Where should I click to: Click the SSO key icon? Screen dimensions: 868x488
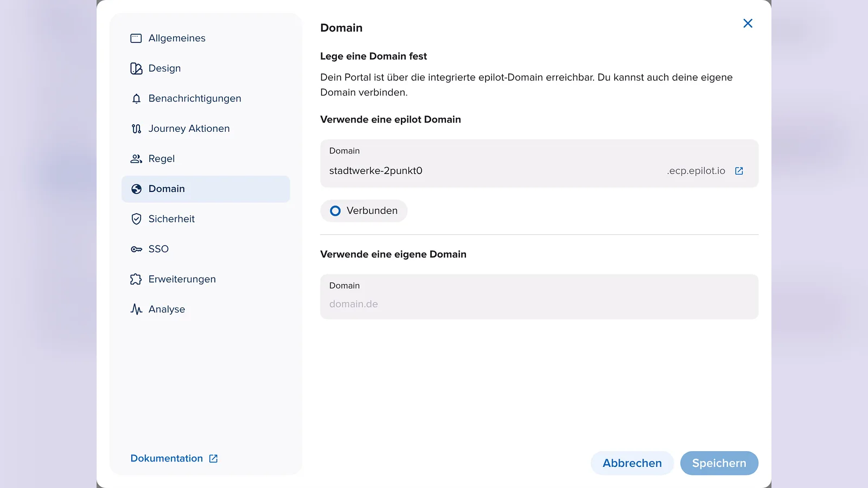tap(136, 249)
